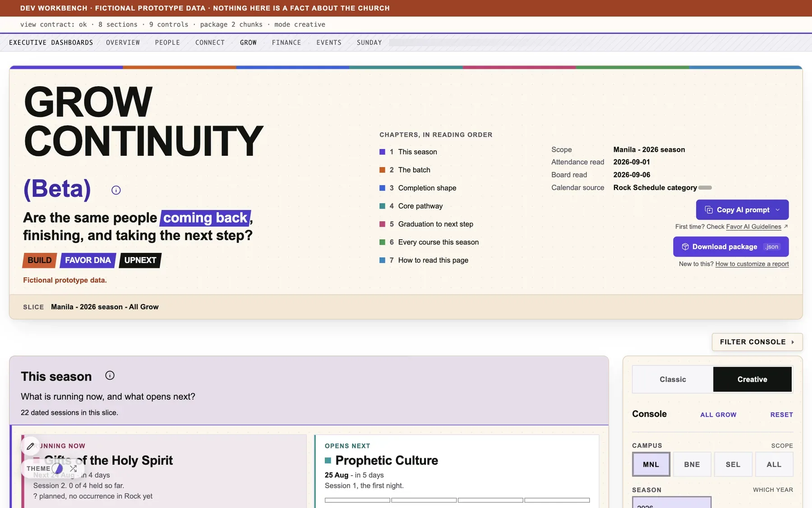
Task: Shuffle theme using the crossed-arrows icon
Action: point(73,469)
